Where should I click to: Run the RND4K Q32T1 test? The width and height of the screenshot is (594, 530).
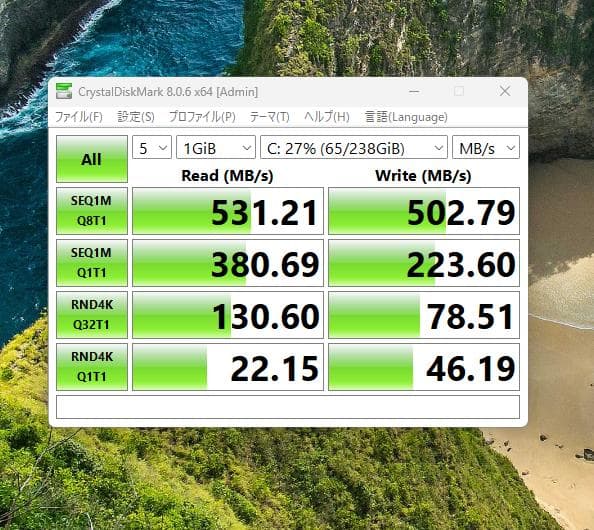[x=92, y=314]
